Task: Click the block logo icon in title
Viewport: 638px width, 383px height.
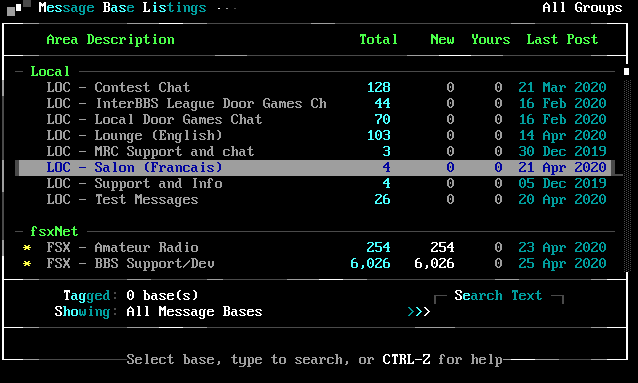Action: pos(19,8)
